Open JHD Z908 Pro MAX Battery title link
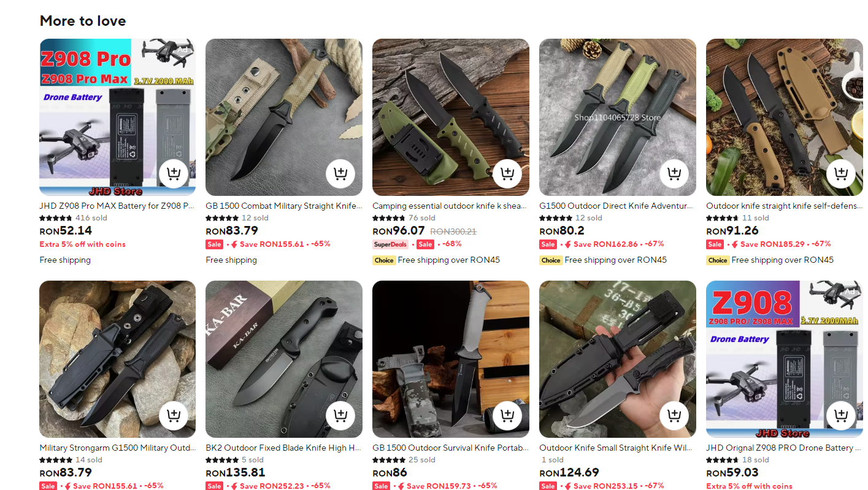868x490 pixels. 117,206
